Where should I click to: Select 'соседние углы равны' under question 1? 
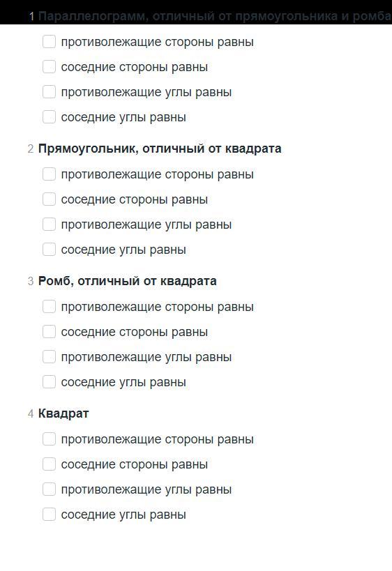point(50,117)
